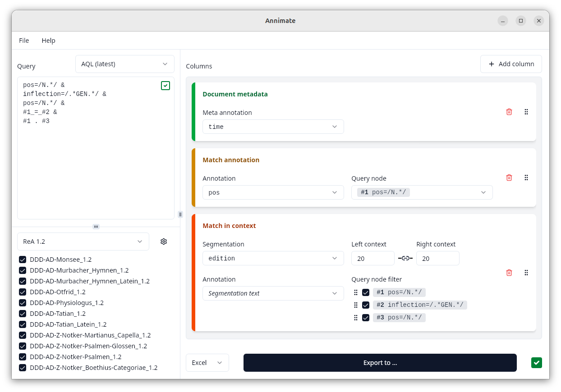The height and width of the screenshot is (392, 561).
Task: Click the Match annotation heading
Action: (x=231, y=160)
